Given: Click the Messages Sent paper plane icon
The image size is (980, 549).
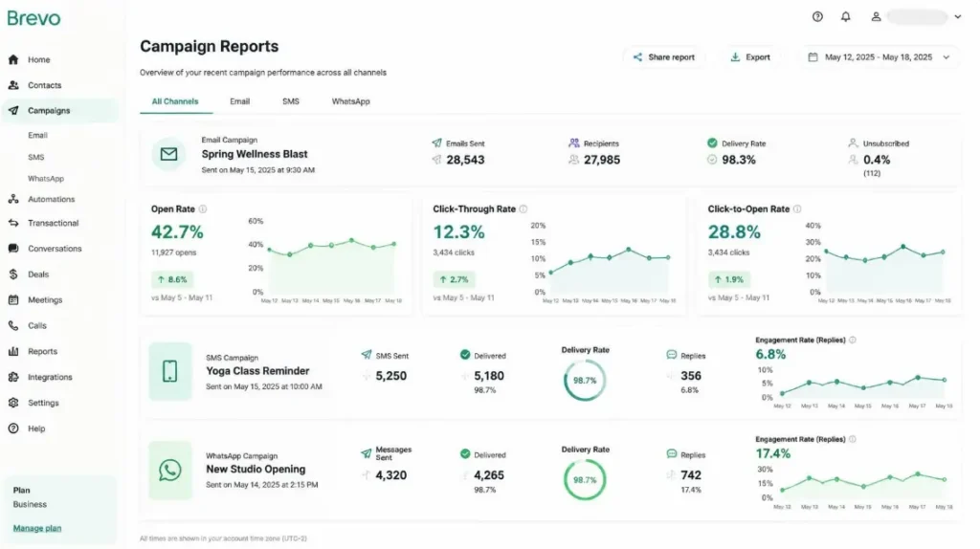Looking at the screenshot, I should pyautogui.click(x=367, y=453).
